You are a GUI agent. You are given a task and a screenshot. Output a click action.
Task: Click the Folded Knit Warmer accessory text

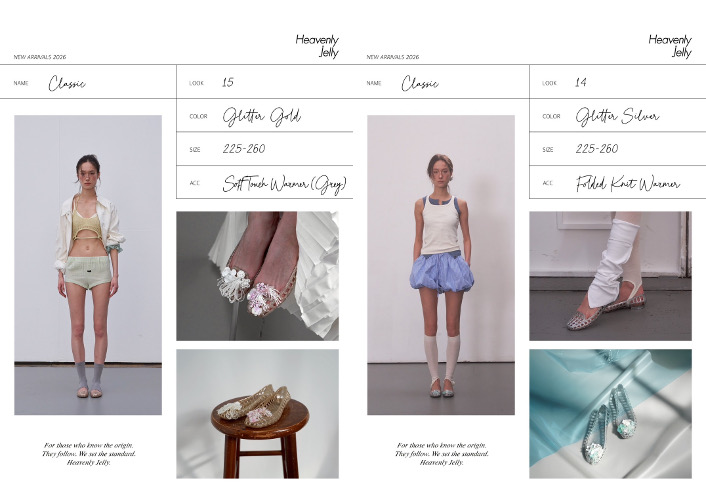(x=628, y=183)
